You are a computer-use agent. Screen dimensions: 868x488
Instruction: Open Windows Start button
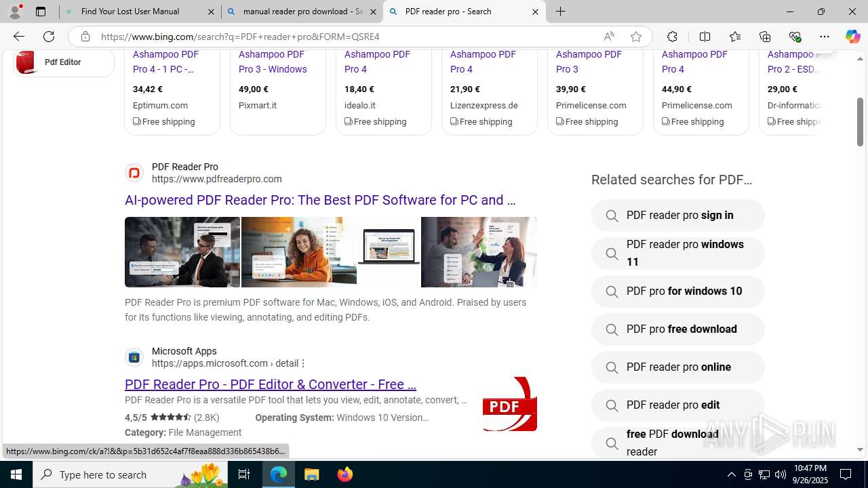16,474
